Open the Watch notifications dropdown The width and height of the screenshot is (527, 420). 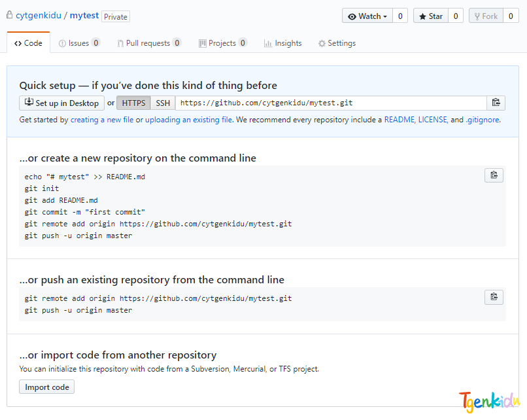point(367,16)
